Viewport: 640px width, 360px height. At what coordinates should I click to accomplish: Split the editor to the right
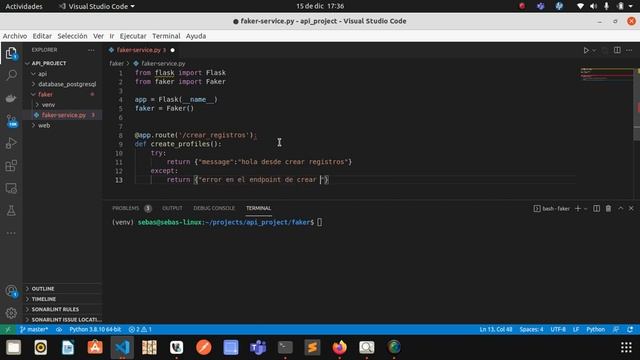617,50
